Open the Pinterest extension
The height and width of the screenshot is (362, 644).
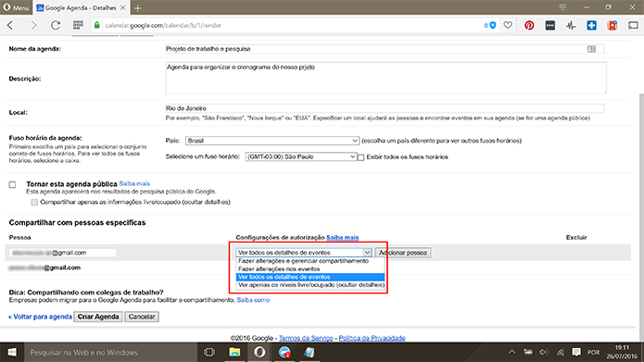click(x=529, y=25)
